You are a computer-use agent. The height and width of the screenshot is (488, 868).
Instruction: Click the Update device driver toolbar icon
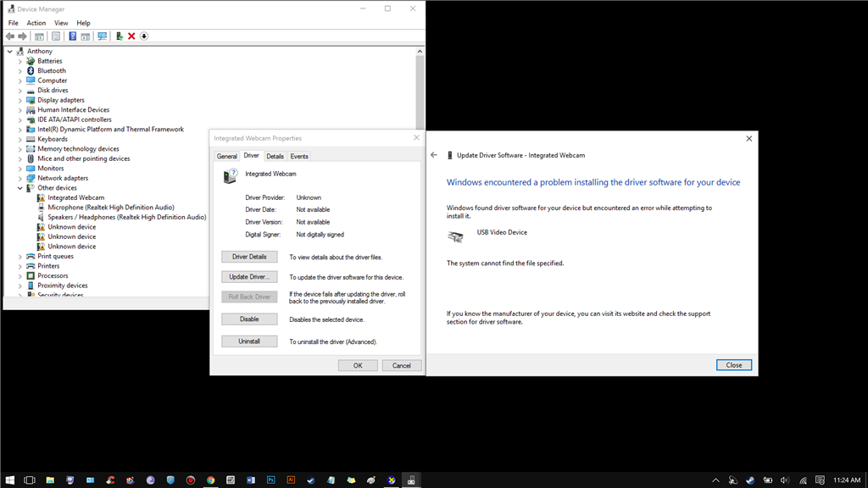click(x=119, y=36)
